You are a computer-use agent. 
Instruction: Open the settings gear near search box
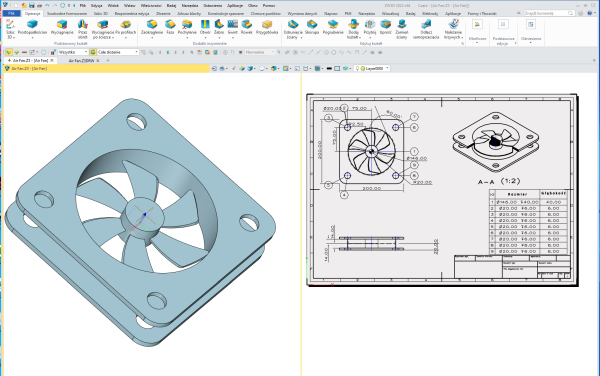coord(580,13)
